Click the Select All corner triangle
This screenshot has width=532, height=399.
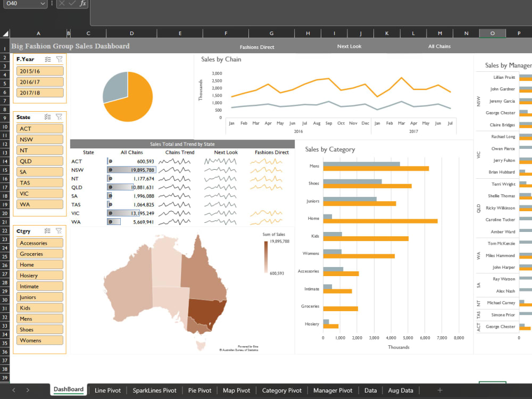coord(5,34)
